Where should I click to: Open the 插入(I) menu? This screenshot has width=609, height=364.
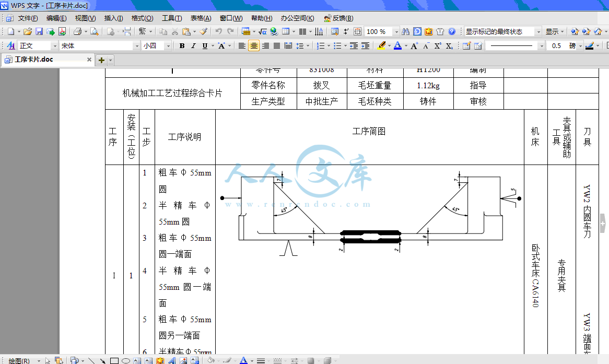(113, 18)
